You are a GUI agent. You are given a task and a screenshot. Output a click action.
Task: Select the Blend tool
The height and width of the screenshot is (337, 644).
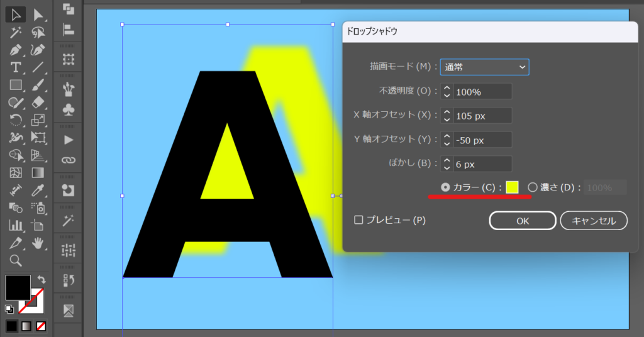coord(16,208)
